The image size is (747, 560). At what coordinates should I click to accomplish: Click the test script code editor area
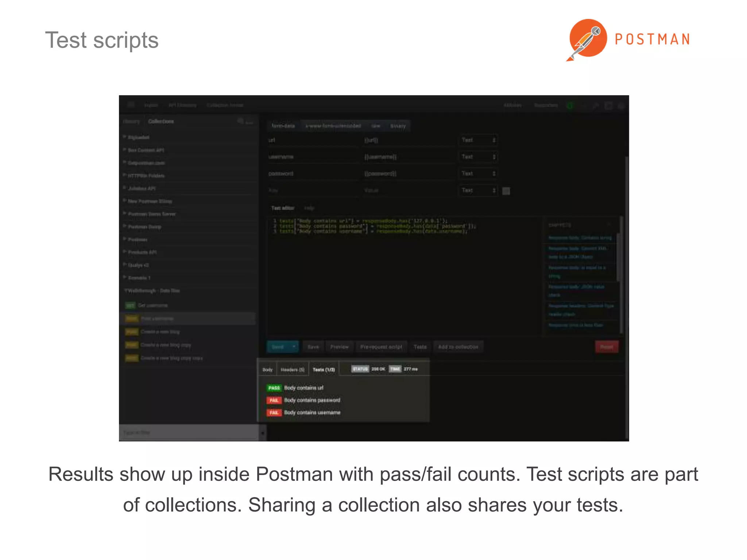tap(405, 276)
